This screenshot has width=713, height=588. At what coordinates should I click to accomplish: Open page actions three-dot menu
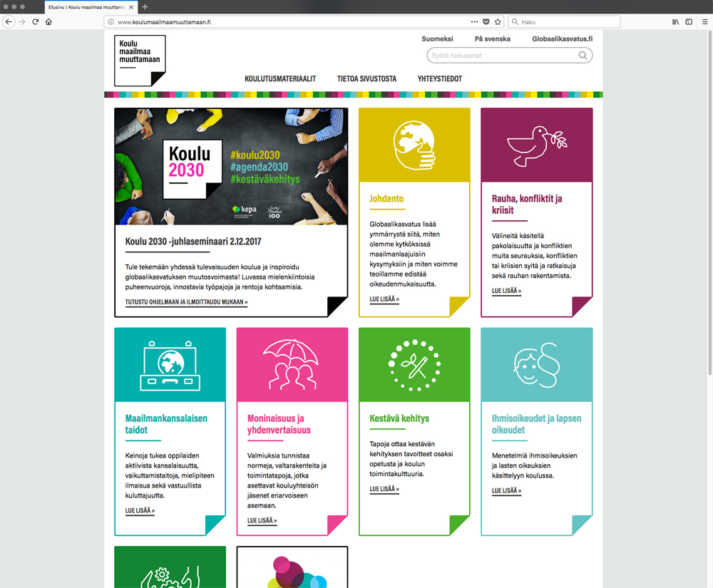click(474, 22)
